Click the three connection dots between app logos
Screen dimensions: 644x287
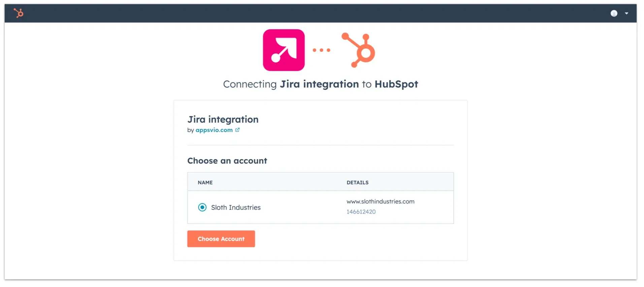coord(321,50)
